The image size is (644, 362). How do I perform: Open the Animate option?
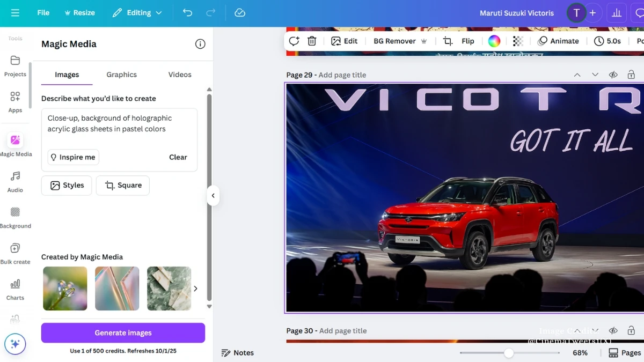[x=558, y=41]
